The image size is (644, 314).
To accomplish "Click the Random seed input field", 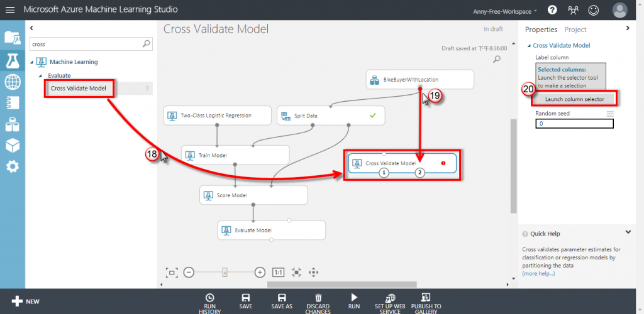I will (575, 123).
